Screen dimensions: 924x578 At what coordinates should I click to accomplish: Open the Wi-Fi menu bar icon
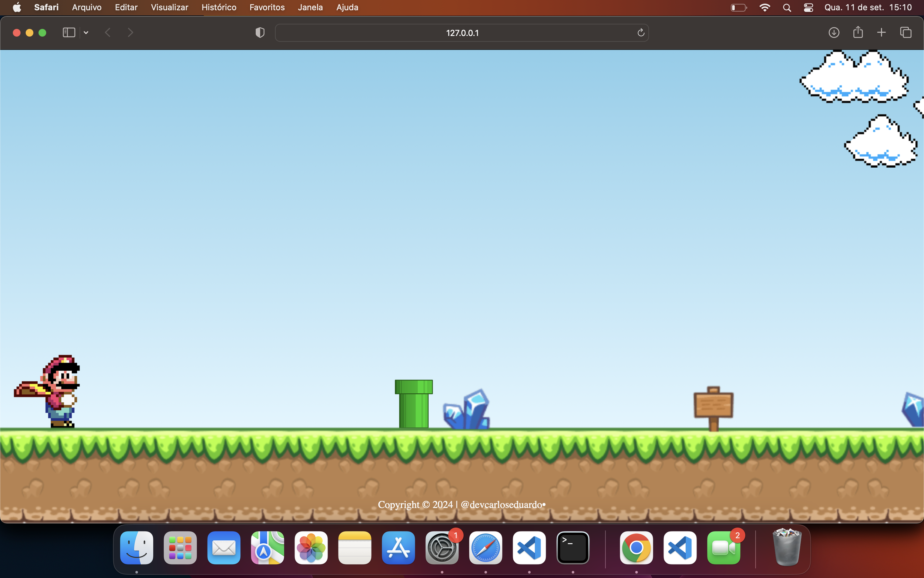click(765, 7)
